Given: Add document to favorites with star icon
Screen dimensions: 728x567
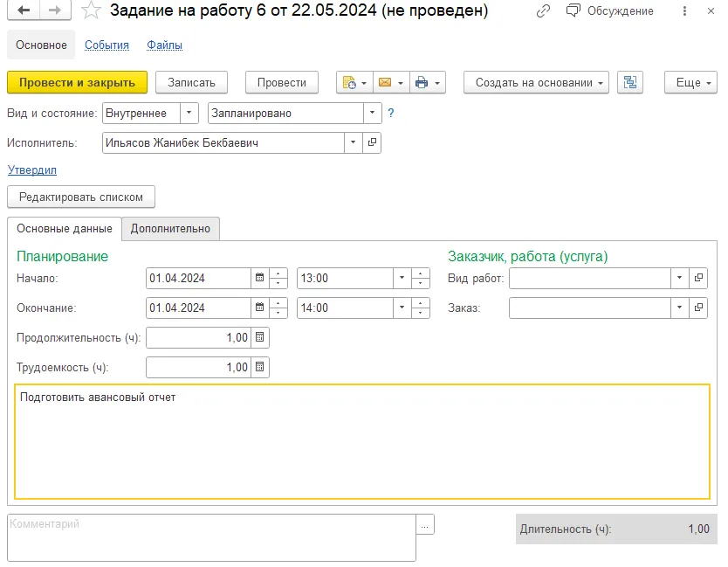Looking at the screenshot, I should (91, 10).
